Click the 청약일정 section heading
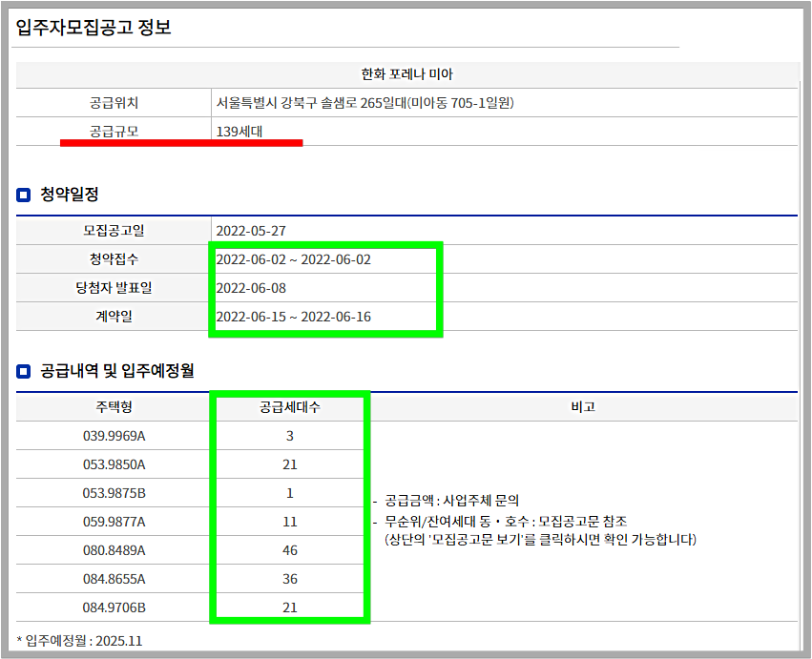This screenshot has height=659, width=812. [70, 195]
